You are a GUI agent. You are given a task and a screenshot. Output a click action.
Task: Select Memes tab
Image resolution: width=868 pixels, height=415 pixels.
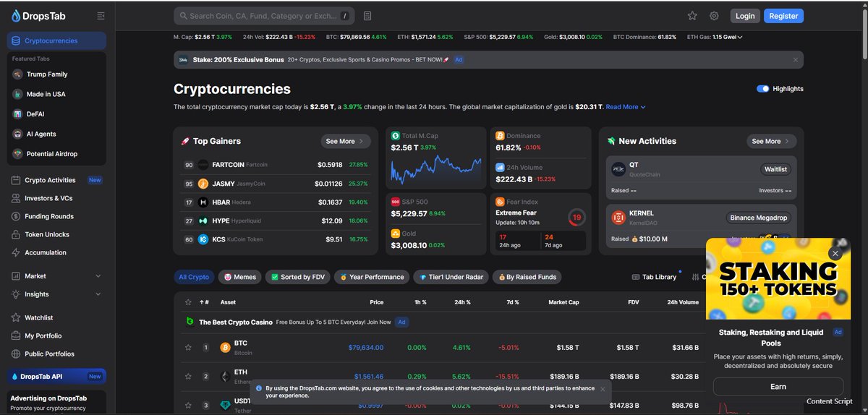coord(239,277)
